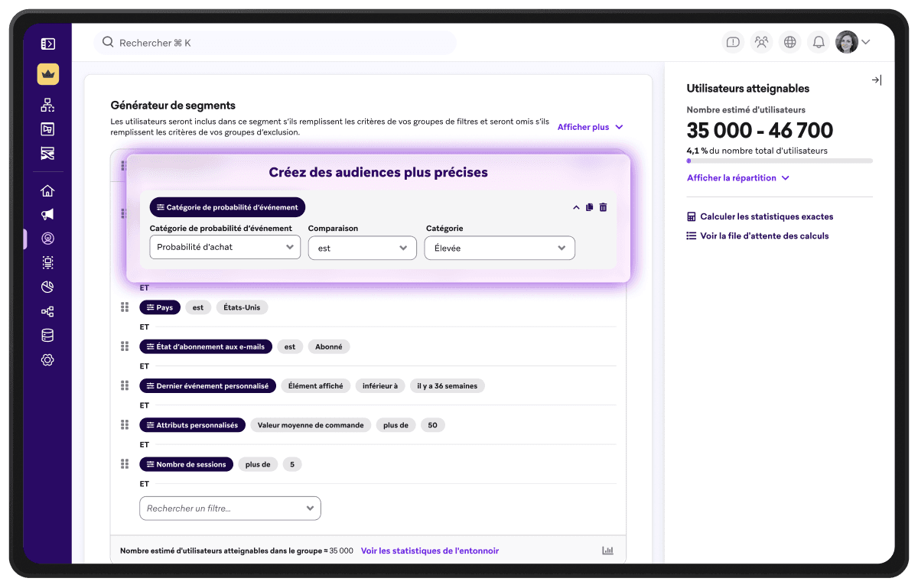Click the 'Rechercher un filtre' field
Viewport: 918px width, 588px height.
pos(229,508)
